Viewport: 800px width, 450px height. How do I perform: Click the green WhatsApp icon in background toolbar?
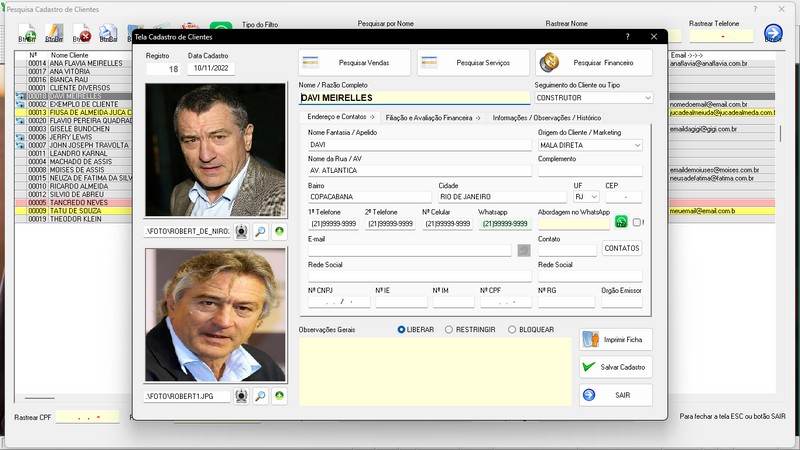[x=221, y=26]
